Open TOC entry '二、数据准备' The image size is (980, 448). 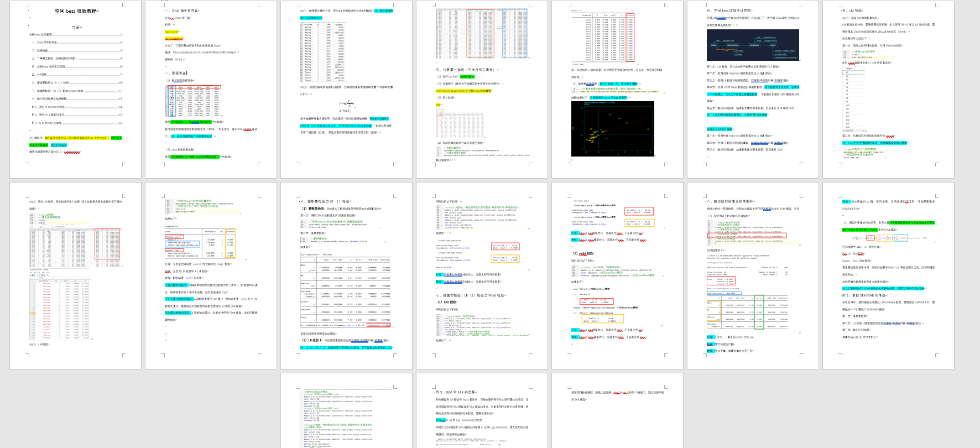coord(76,50)
